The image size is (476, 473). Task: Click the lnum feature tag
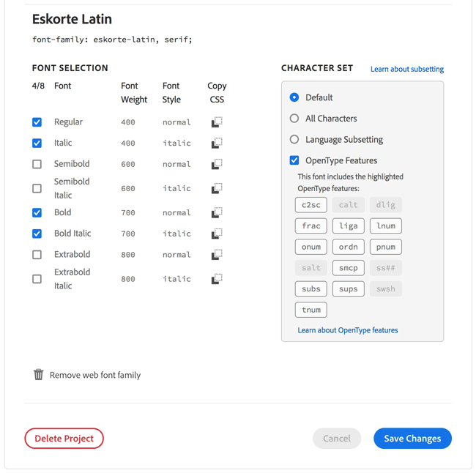tap(386, 226)
